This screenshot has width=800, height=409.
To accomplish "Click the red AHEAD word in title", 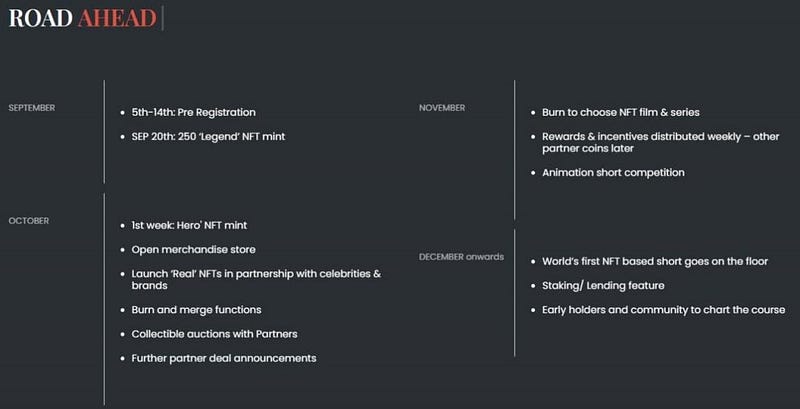I will coord(117,18).
